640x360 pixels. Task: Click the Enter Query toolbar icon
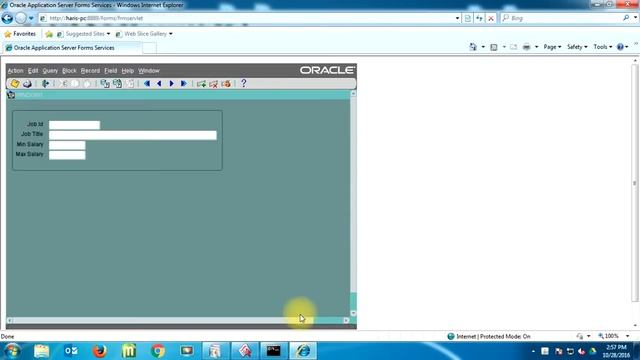click(105, 84)
